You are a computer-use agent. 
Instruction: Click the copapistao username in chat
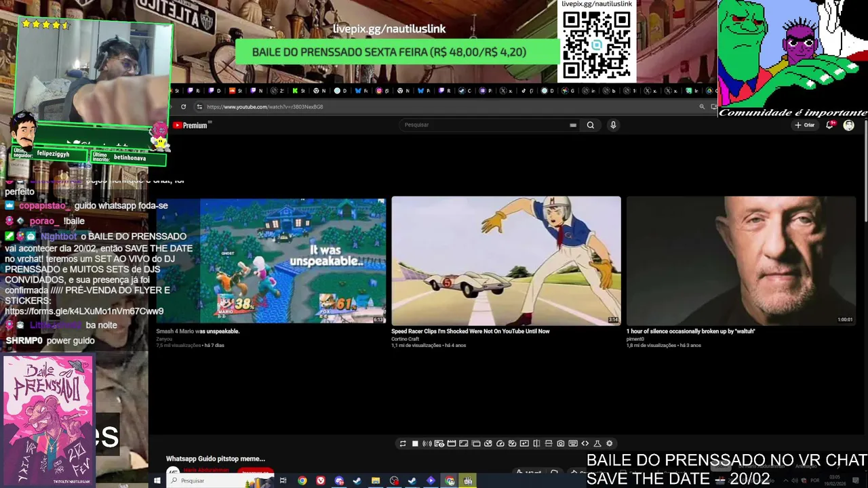pos(42,205)
